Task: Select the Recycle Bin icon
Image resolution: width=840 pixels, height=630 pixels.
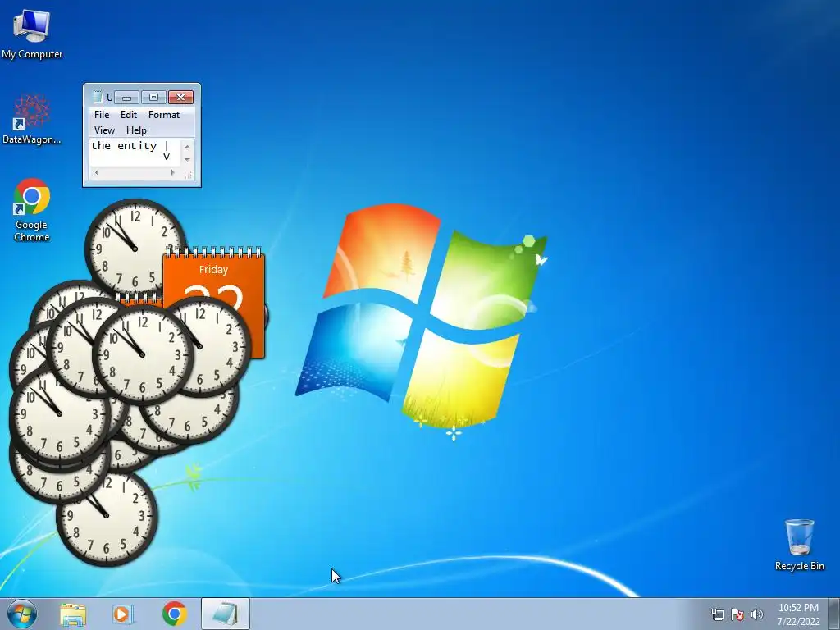Action: [x=799, y=545]
